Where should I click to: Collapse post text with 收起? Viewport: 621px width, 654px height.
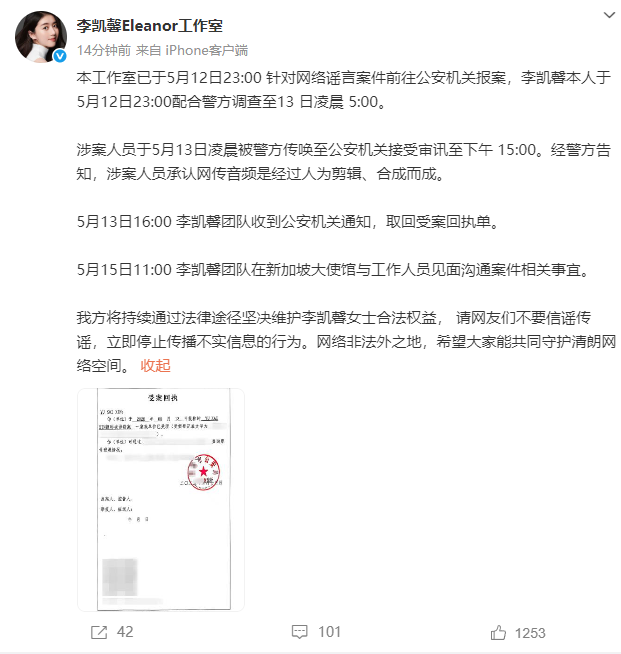(x=155, y=366)
